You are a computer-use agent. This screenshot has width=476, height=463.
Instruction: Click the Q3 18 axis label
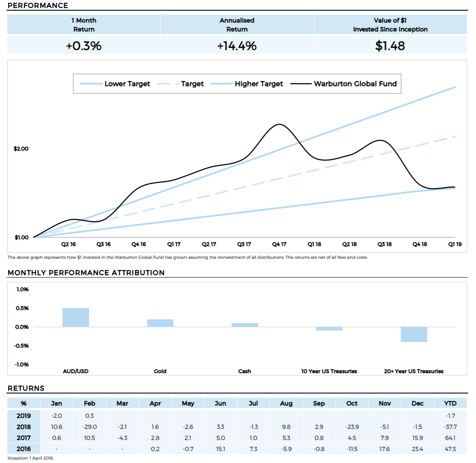[385, 244]
